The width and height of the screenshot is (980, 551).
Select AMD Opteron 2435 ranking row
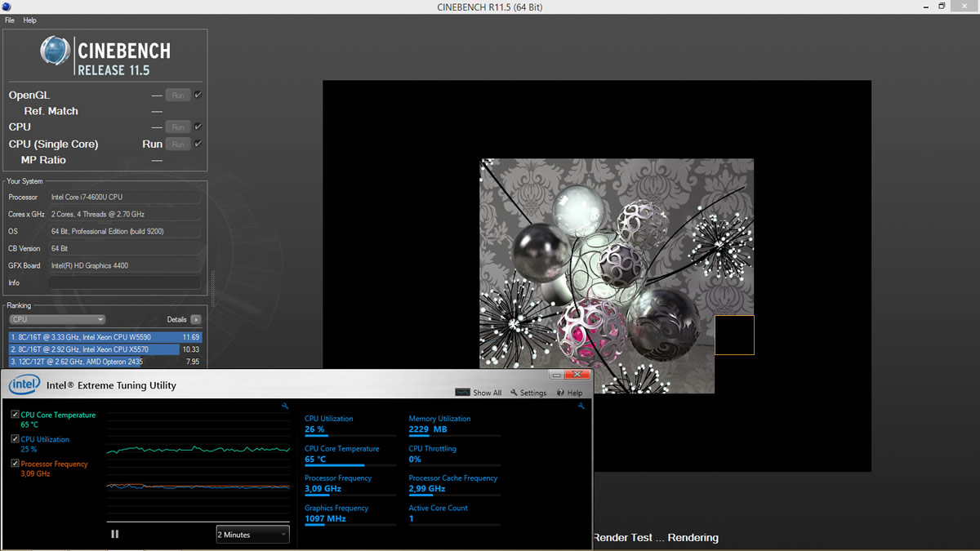point(105,361)
